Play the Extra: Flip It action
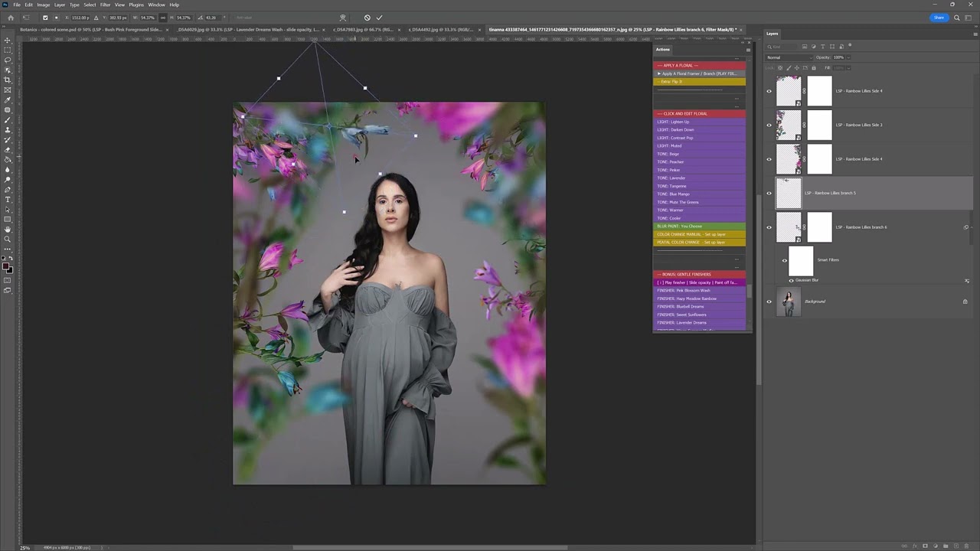This screenshot has width=980, height=551. point(699,82)
